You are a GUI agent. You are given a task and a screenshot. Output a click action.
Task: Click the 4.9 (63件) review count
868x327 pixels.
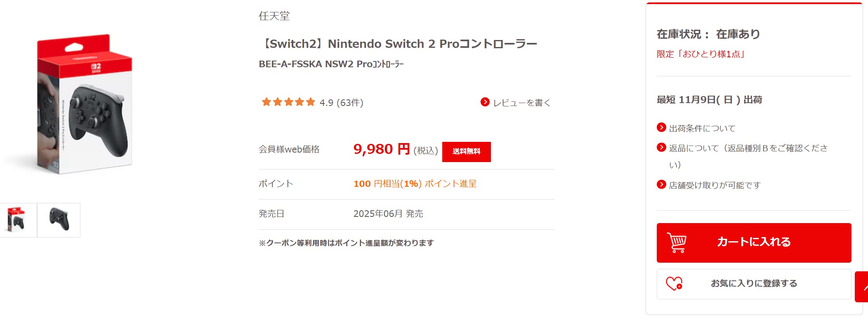342,103
